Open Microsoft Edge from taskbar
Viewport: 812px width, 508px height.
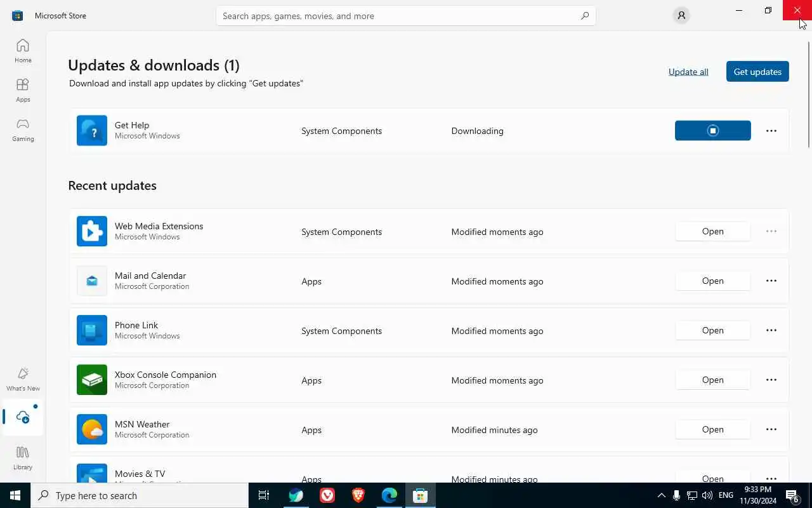(390, 495)
